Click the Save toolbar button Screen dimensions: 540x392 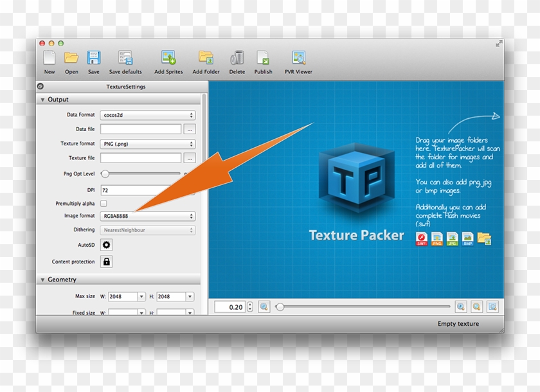pyautogui.click(x=93, y=58)
